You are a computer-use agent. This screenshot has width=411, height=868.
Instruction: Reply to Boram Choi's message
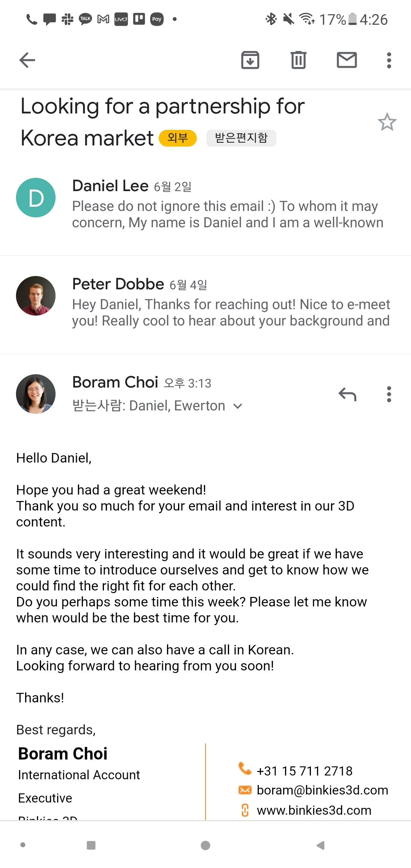pos(347,394)
